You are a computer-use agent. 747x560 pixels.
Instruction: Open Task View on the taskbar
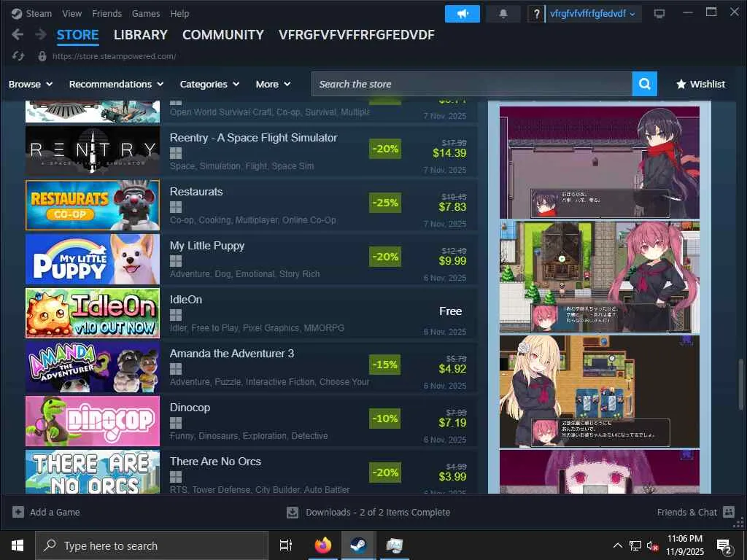pyautogui.click(x=285, y=545)
